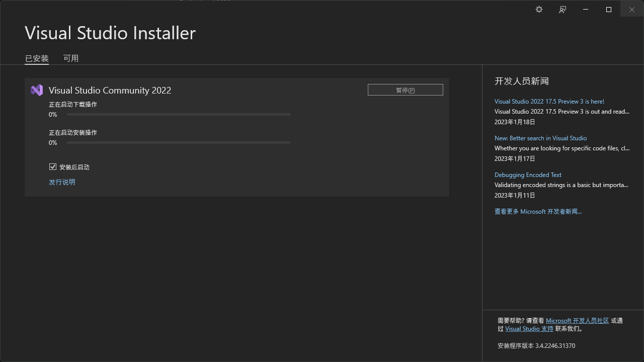This screenshot has height=362, width=644.
Task: Visit the Microsoft 开发人员社区 link
Action: point(577,320)
